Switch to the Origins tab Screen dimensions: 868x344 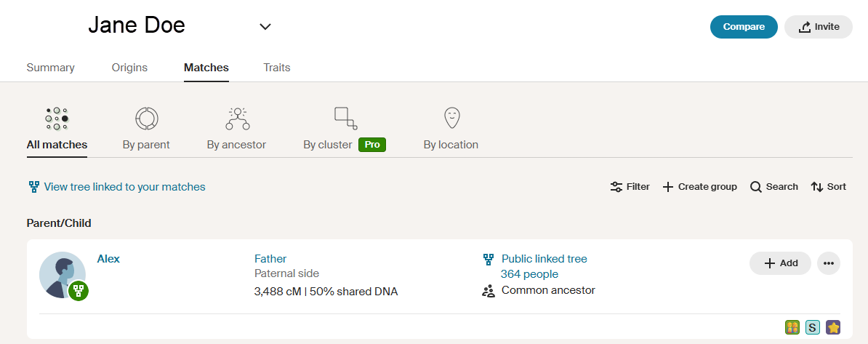click(129, 68)
